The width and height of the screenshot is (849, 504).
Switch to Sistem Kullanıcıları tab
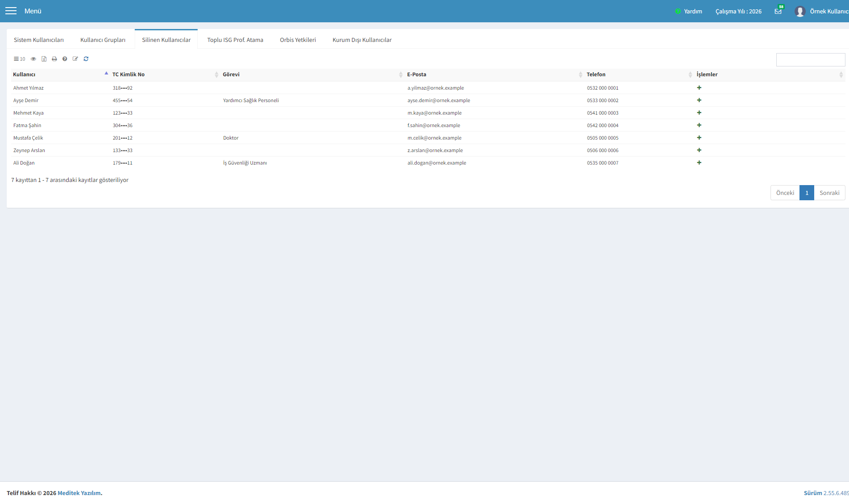click(x=39, y=40)
